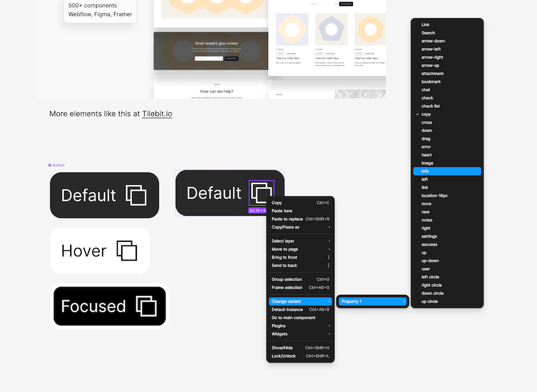Viewport: 537px width, 392px height.
Task: Expand the Plugins submenu
Action: coord(278,325)
